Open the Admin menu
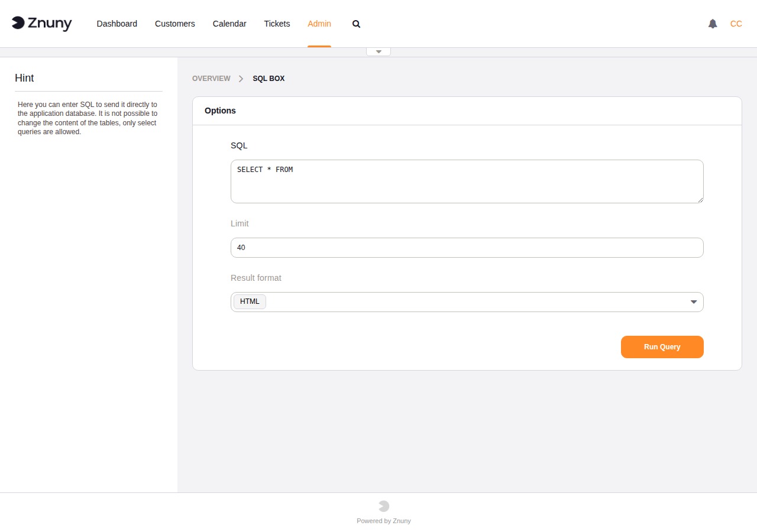 click(x=319, y=24)
